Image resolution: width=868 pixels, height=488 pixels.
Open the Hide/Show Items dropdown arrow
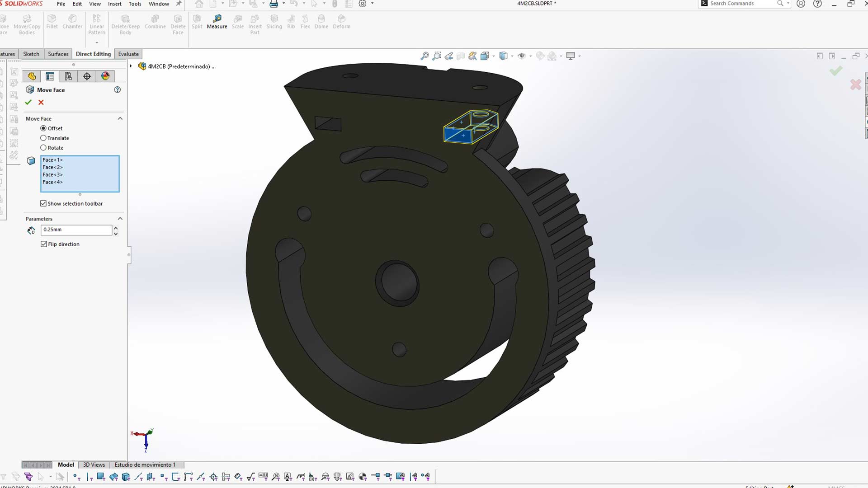[x=530, y=56]
